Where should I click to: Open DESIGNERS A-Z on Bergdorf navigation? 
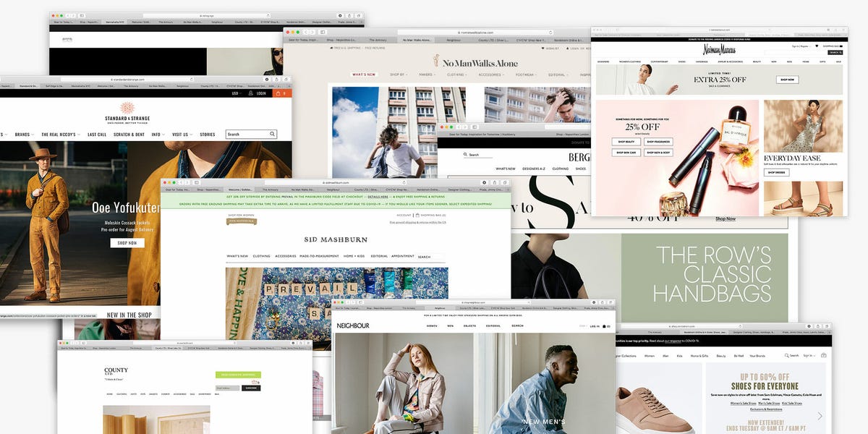(x=534, y=169)
